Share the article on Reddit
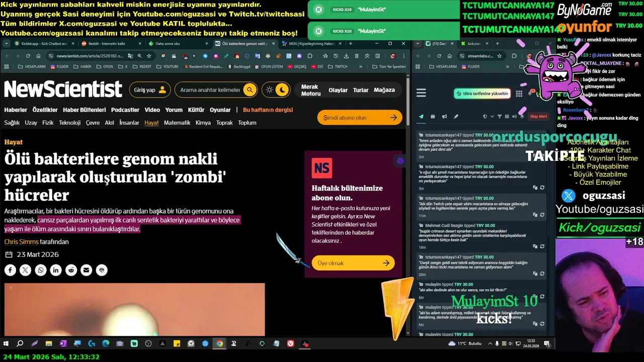 71,270
